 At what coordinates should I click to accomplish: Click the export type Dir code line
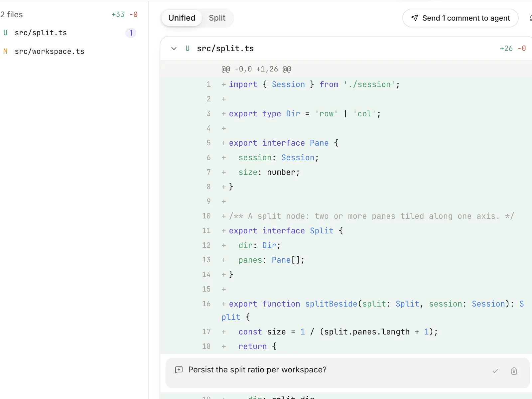click(x=305, y=114)
